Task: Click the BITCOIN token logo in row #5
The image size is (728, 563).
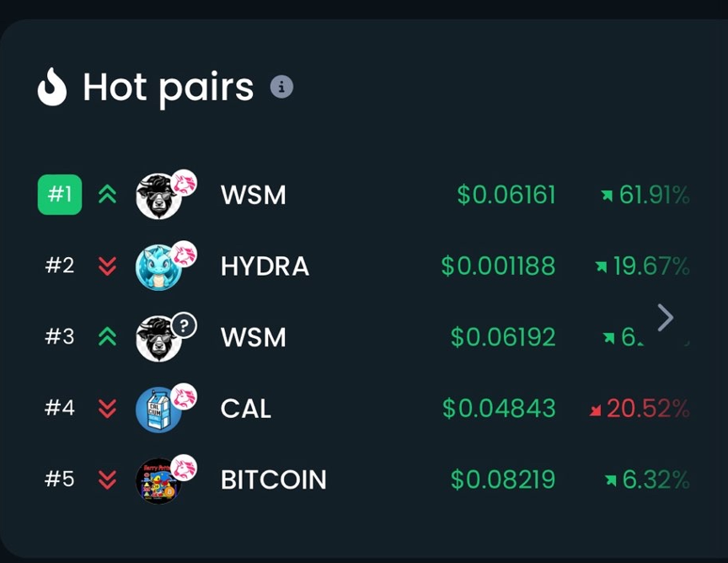Action: click(x=158, y=481)
